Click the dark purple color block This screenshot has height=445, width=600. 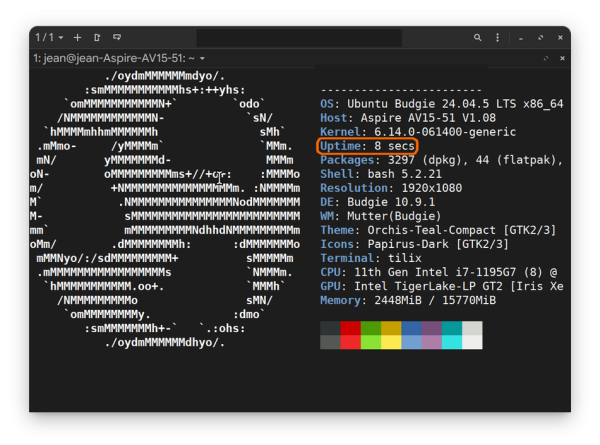432,328
